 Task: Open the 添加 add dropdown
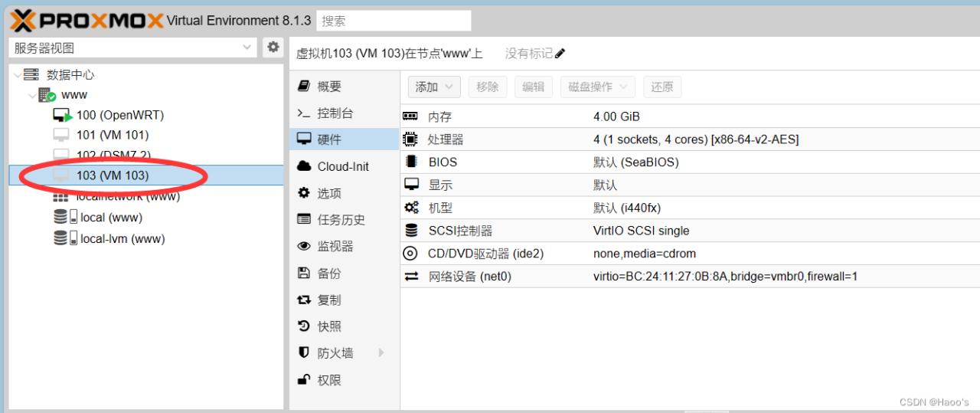[434, 87]
